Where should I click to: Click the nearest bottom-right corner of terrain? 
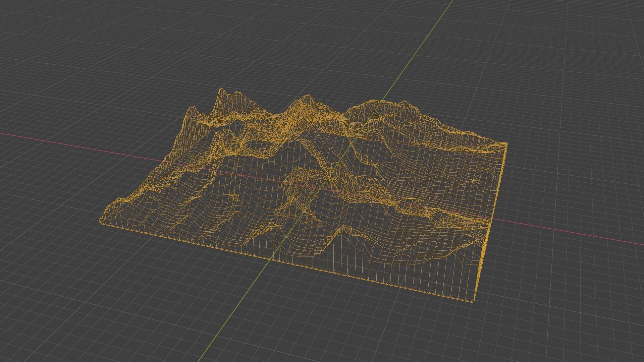click(473, 301)
